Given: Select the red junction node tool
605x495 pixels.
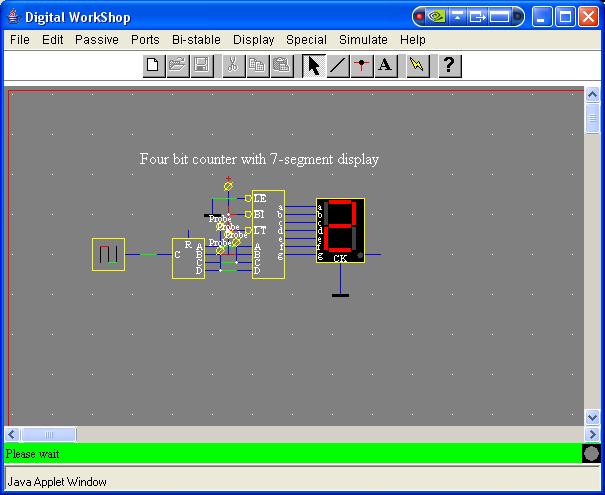Looking at the screenshot, I should pos(362,66).
